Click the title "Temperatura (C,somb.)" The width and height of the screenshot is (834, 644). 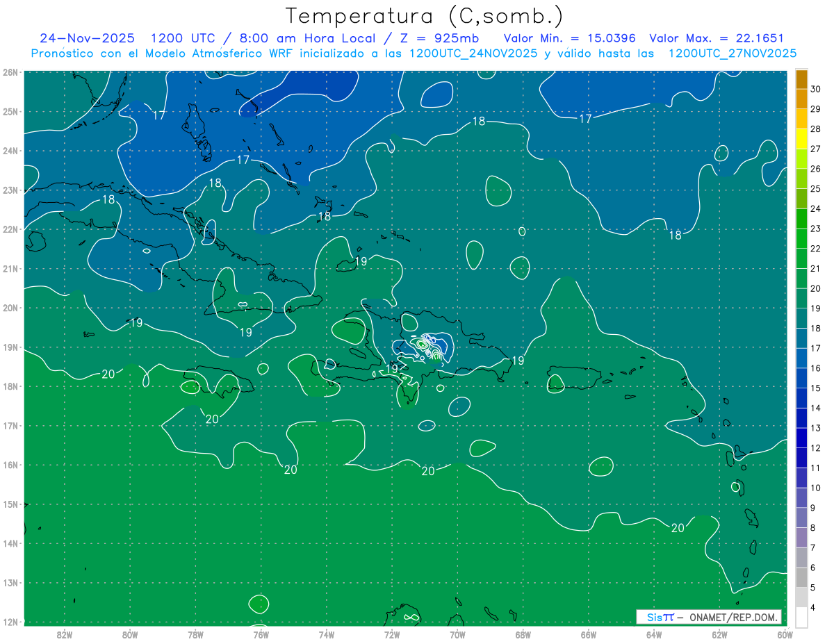coord(425,16)
